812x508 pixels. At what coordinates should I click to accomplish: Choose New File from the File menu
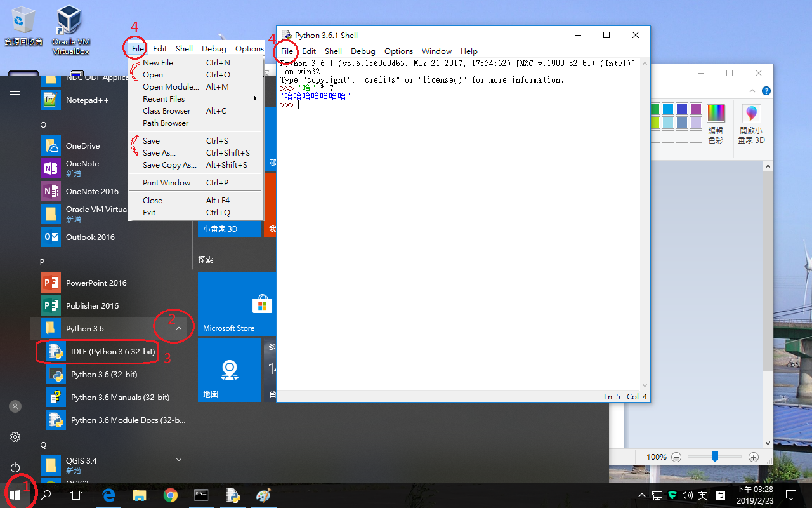(196, 63)
